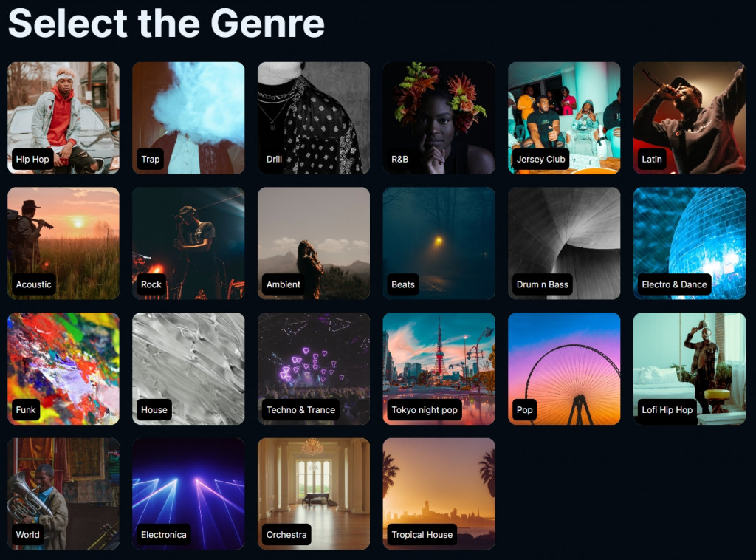Open the Lofi Hip Hop genre
The width and height of the screenshot is (756, 560).
point(690,369)
